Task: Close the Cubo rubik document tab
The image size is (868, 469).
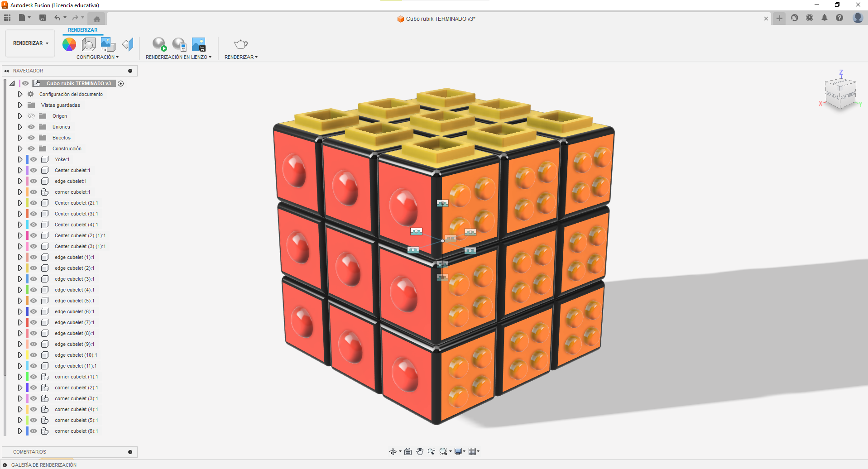Action: pos(766,19)
